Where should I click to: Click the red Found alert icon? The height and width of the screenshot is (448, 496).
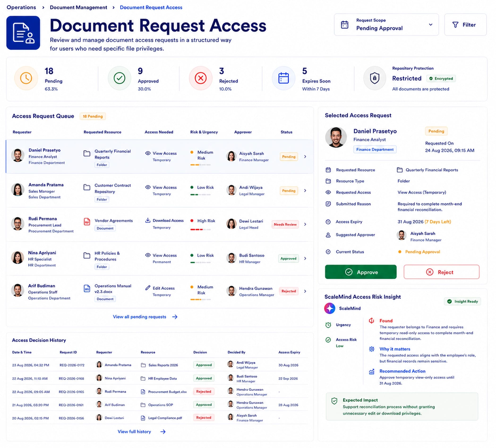coord(372,320)
